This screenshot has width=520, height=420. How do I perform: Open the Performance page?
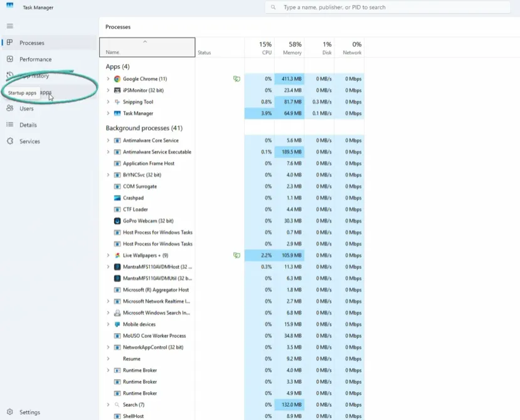point(49,60)
